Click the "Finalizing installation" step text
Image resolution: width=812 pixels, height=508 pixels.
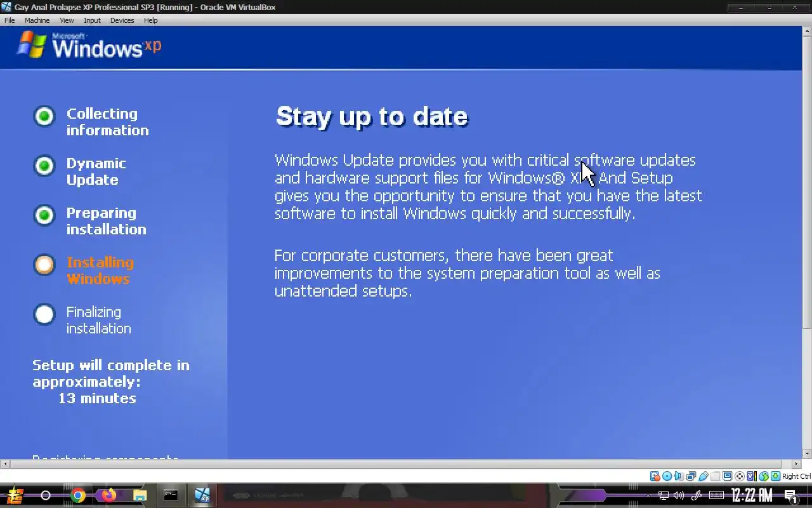(x=98, y=320)
